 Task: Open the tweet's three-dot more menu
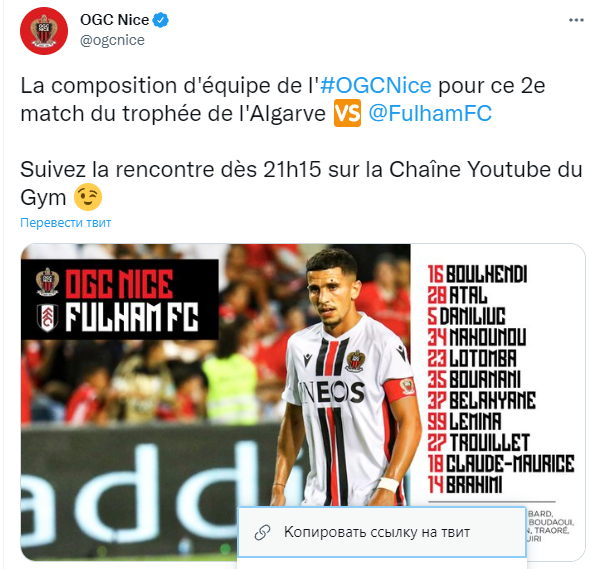[576, 20]
